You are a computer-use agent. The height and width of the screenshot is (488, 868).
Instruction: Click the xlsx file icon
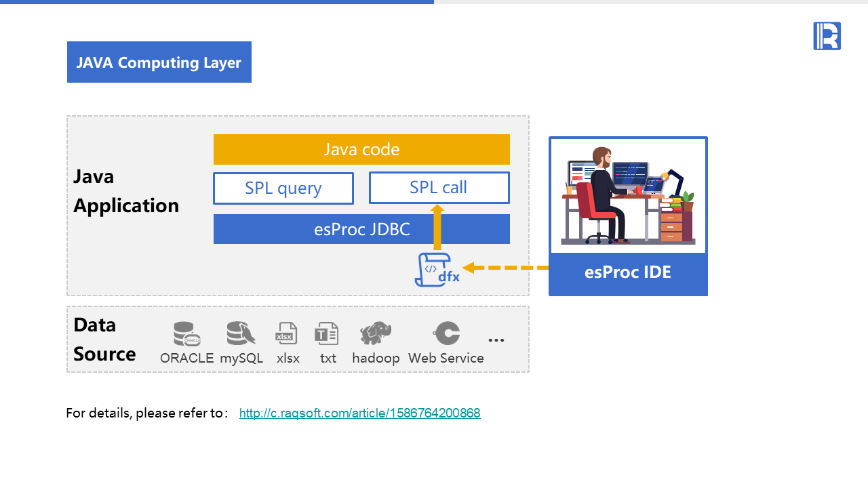click(x=286, y=334)
